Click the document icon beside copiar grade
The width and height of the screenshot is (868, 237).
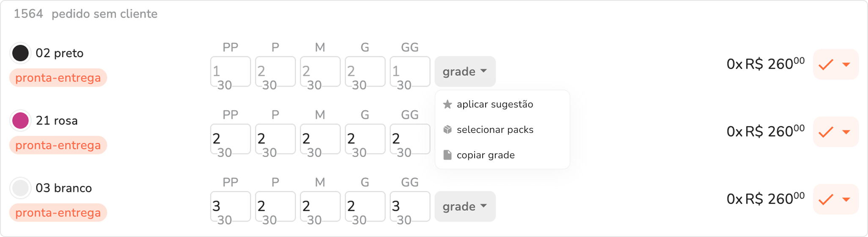click(x=447, y=155)
